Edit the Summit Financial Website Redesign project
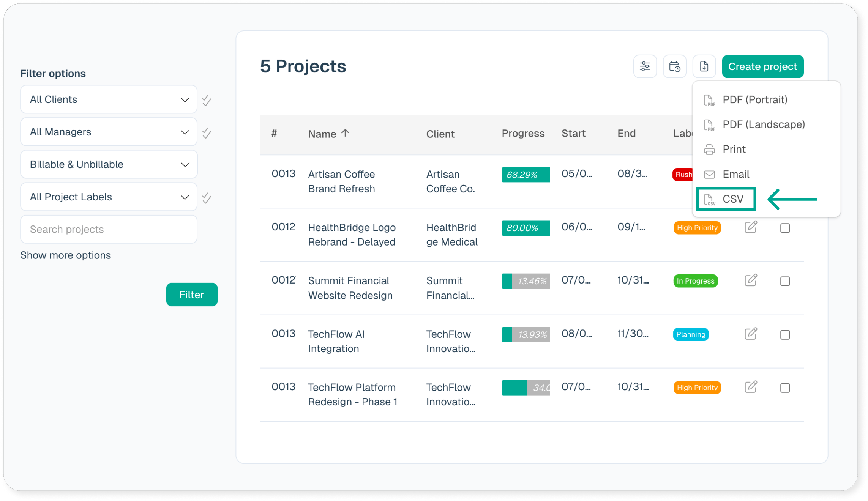This screenshot has height=501, width=868. pyautogui.click(x=751, y=280)
